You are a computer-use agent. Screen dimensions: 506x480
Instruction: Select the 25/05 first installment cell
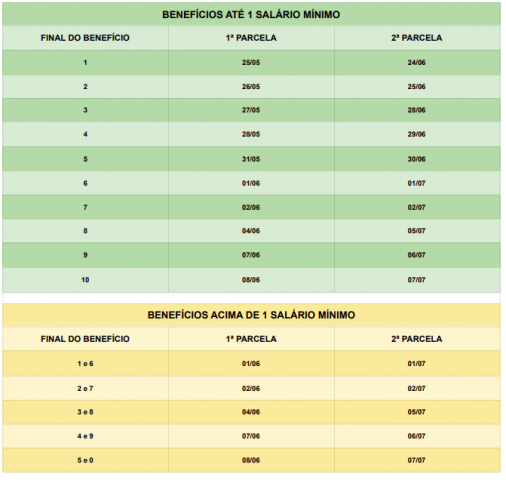click(x=251, y=63)
